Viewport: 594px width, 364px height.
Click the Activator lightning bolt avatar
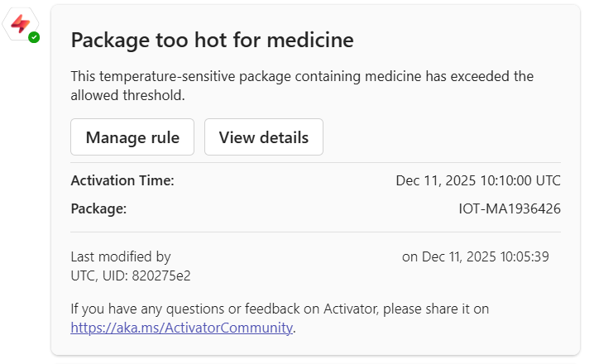point(19,25)
